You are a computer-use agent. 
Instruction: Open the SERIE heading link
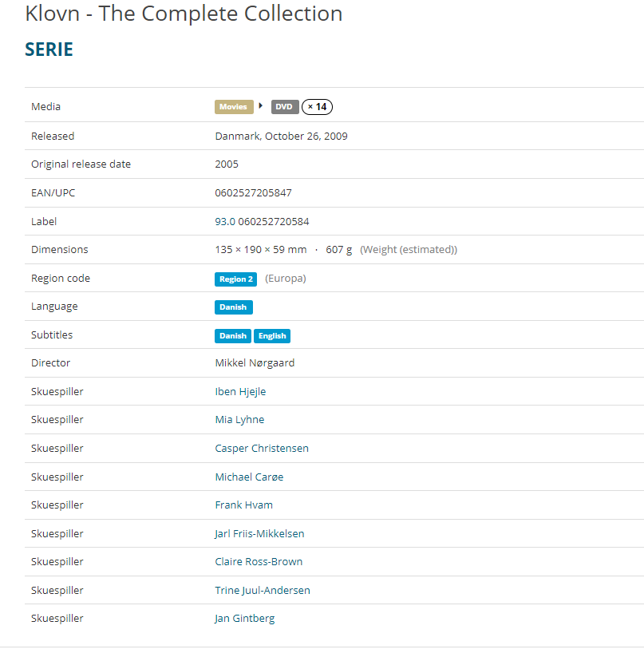pos(49,49)
